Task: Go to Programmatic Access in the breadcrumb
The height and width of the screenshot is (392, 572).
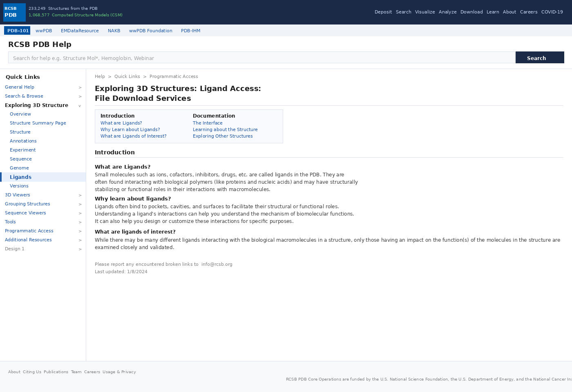Action: tap(174, 76)
